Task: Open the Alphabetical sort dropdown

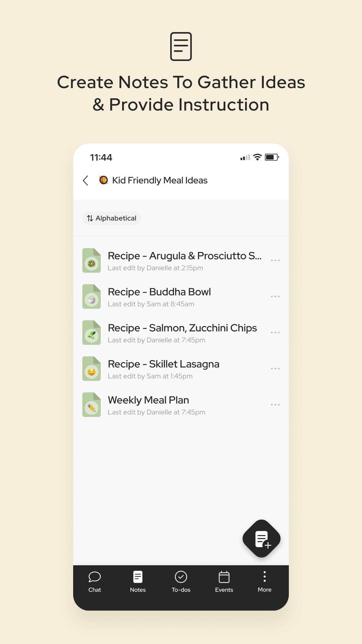Action: point(112,218)
